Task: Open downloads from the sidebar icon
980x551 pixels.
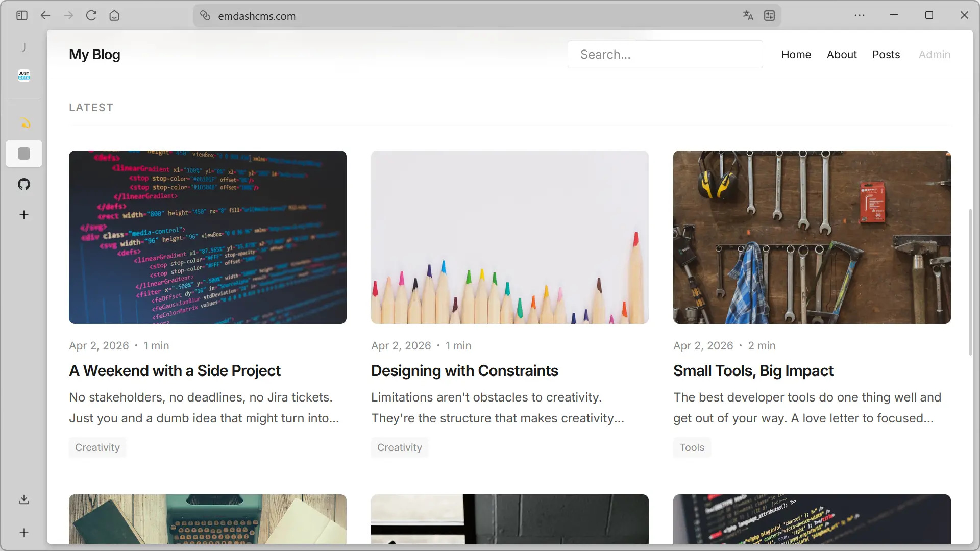Action: (x=24, y=499)
